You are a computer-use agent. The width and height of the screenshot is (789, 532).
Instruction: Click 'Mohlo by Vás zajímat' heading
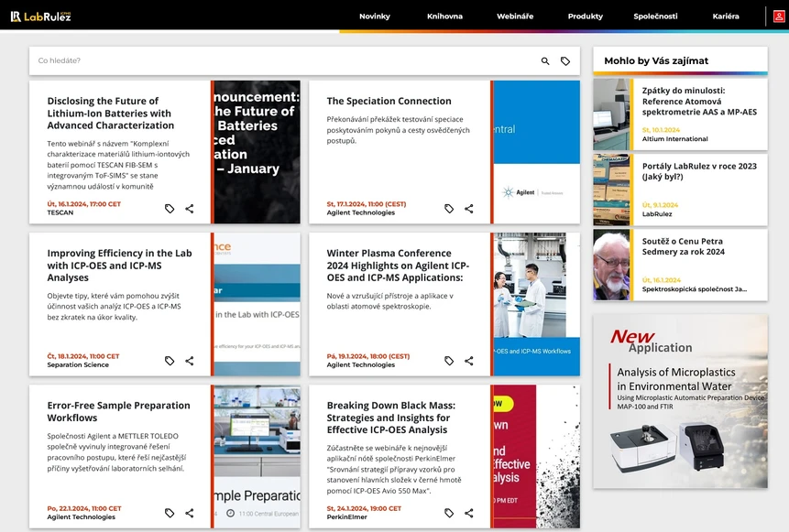pyautogui.click(x=655, y=60)
